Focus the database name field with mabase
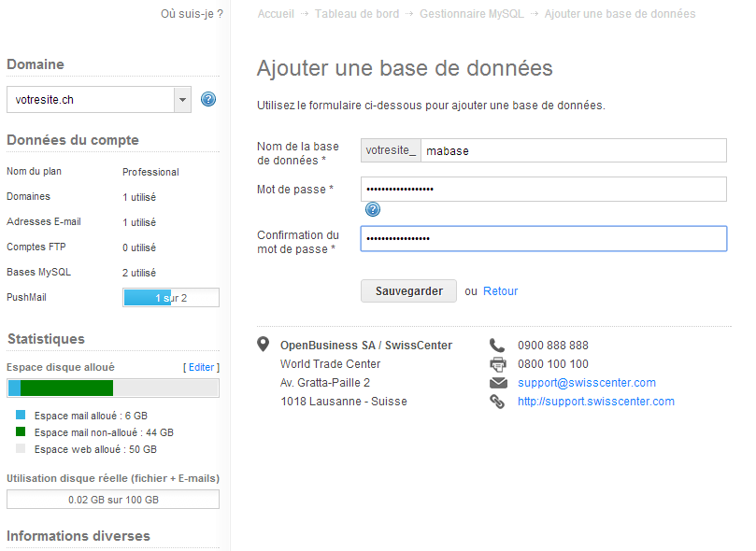Image resolution: width=756 pixels, height=551 pixels. click(x=574, y=150)
